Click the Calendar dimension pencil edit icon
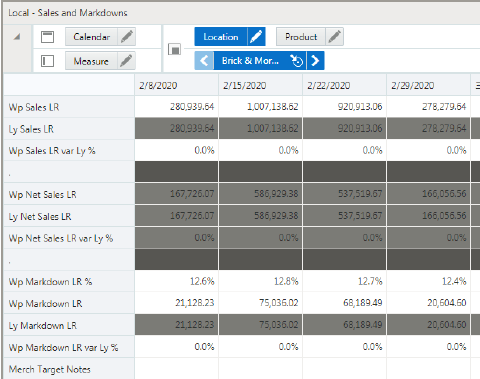This screenshot has width=480, height=379. click(127, 37)
